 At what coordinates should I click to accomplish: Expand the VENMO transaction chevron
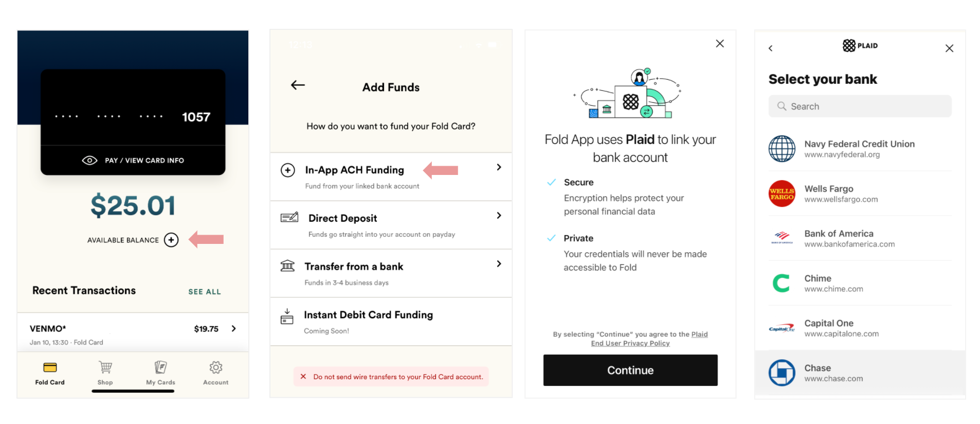[x=234, y=328]
